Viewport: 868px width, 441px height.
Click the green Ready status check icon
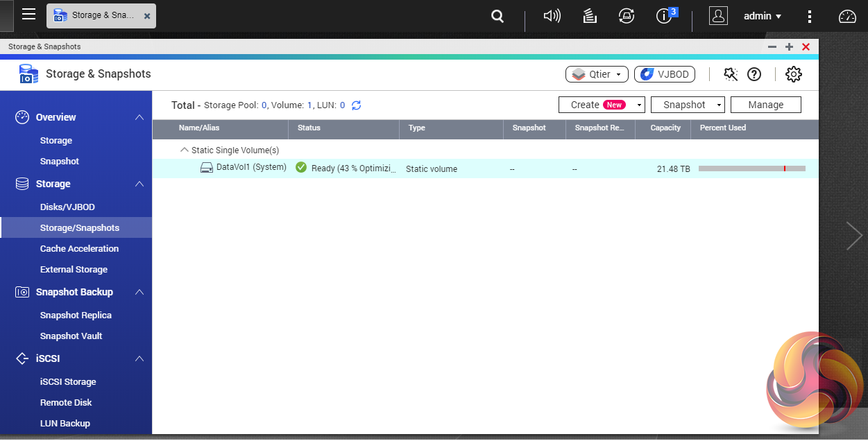[x=301, y=168]
